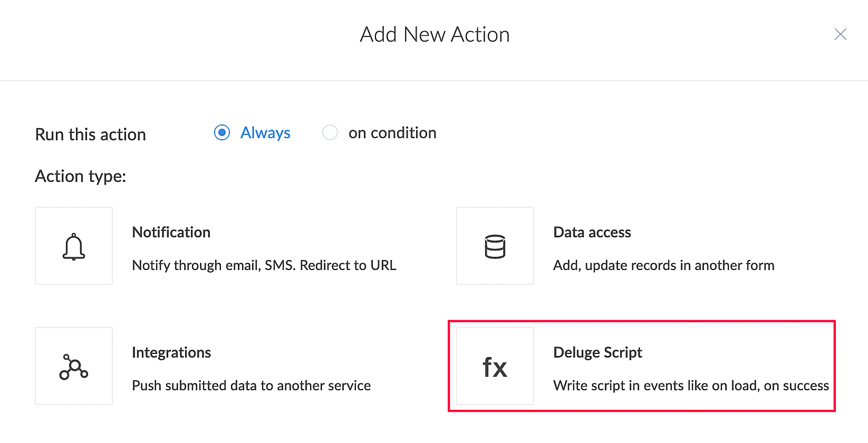
Task: Click the Action type: label
Action: 81,176
